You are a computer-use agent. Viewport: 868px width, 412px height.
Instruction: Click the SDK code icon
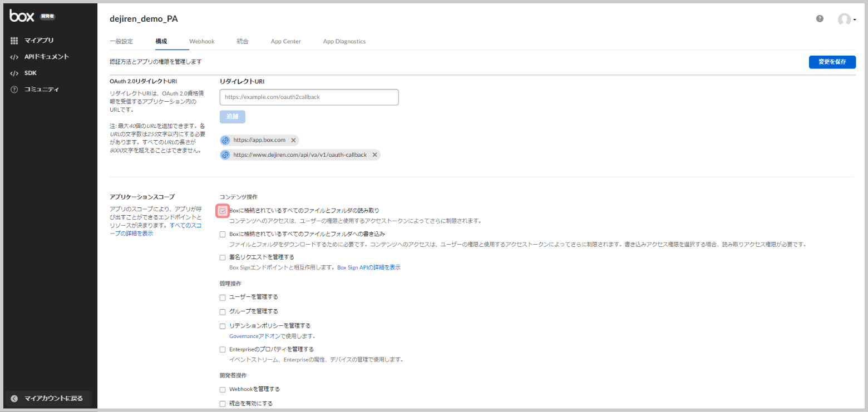(14, 73)
